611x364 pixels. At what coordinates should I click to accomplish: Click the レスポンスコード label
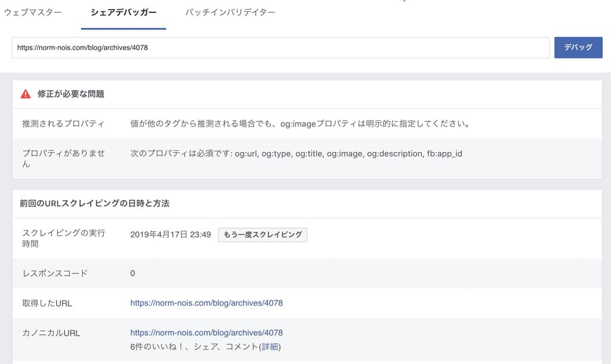(55, 273)
